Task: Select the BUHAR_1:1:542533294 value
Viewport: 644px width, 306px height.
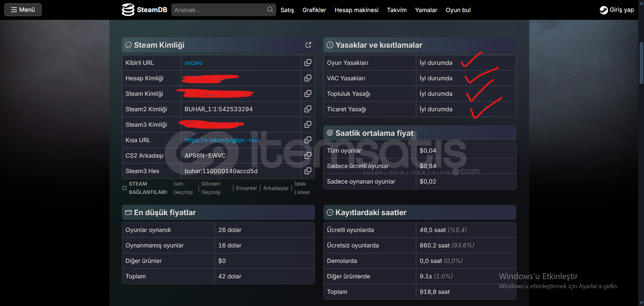Action: (219, 109)
